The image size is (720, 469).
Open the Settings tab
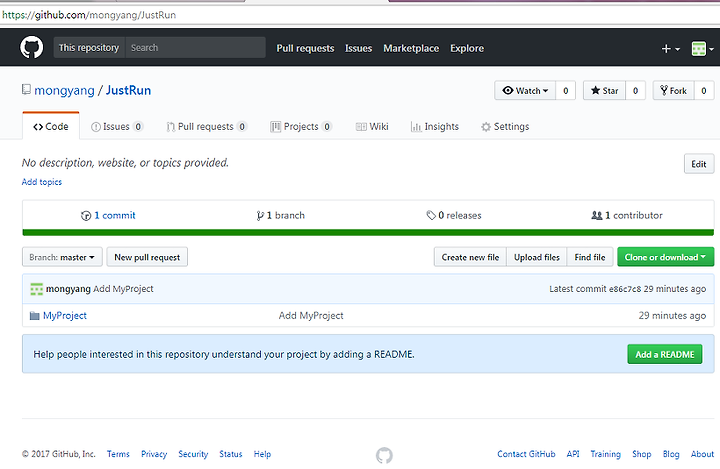pos(505,126)
